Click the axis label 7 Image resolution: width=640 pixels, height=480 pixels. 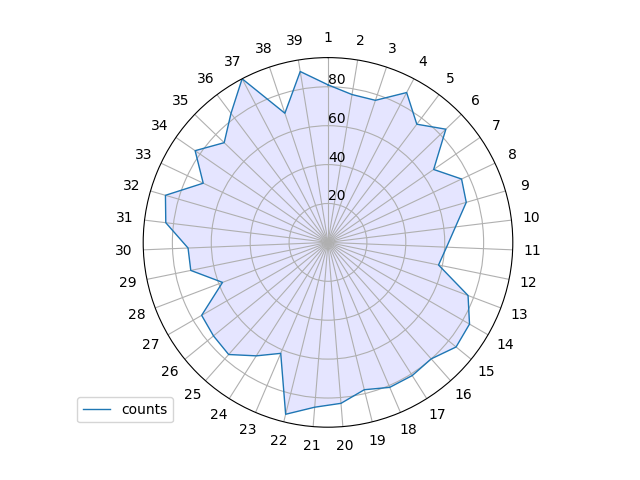pos(496,125)
